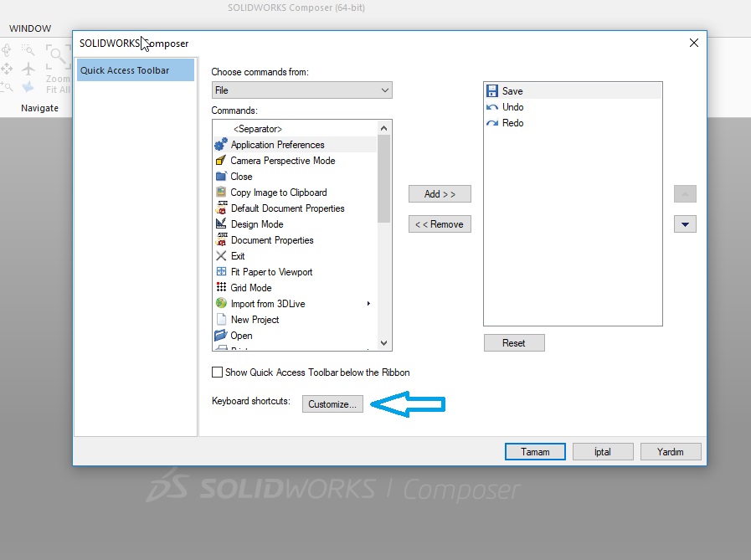Open the 'Choose commands from' File dropdown

301,90
